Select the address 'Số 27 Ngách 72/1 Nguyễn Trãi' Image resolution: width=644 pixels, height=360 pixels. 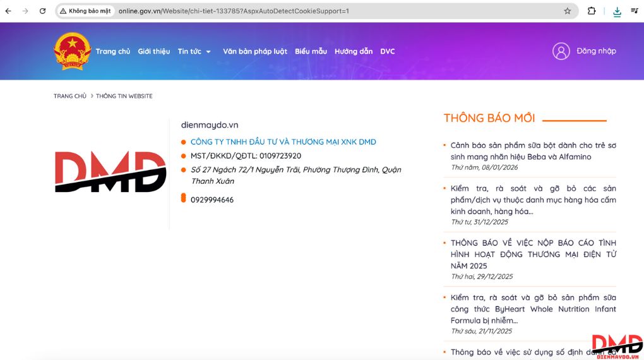[295, 176]
